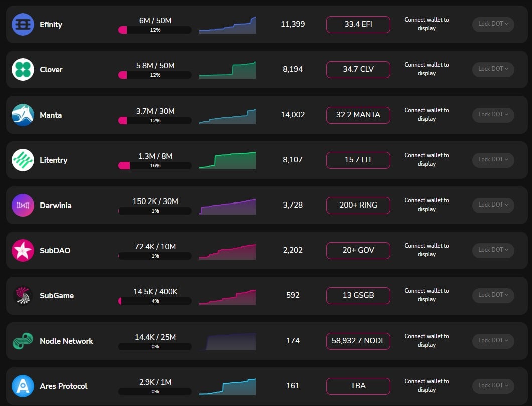532x406 pixels.
Task: Click the Efinity project logo icon
Action: (23, 25)
